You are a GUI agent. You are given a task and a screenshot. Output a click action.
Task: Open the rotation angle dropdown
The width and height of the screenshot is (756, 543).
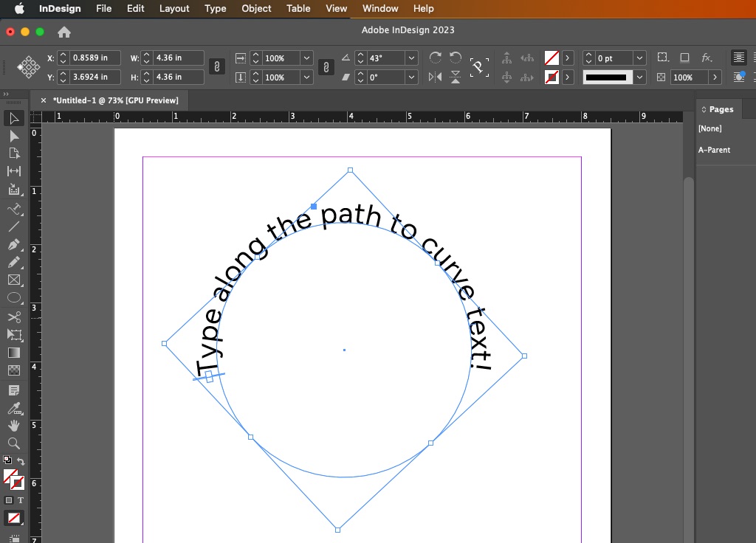[x=411, y=58]
